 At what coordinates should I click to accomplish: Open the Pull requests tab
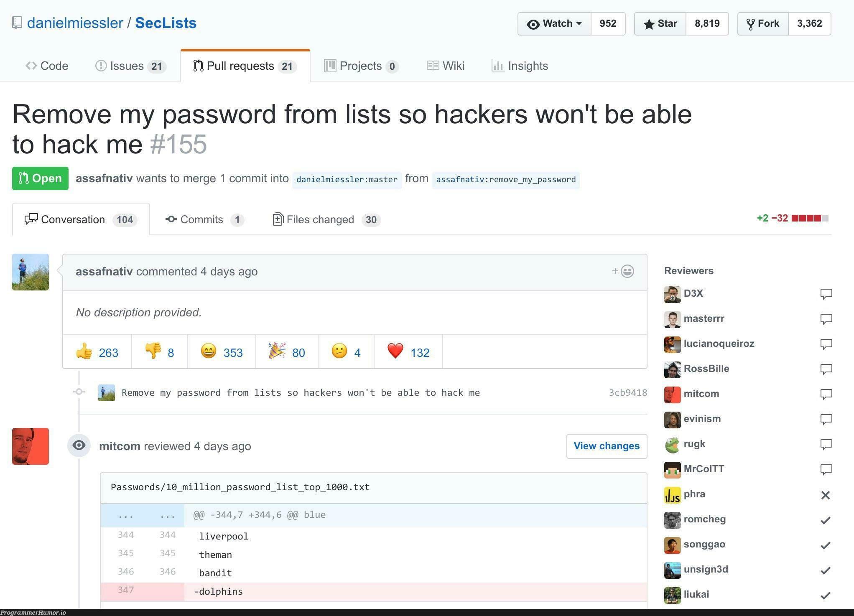tap(245, 64)
